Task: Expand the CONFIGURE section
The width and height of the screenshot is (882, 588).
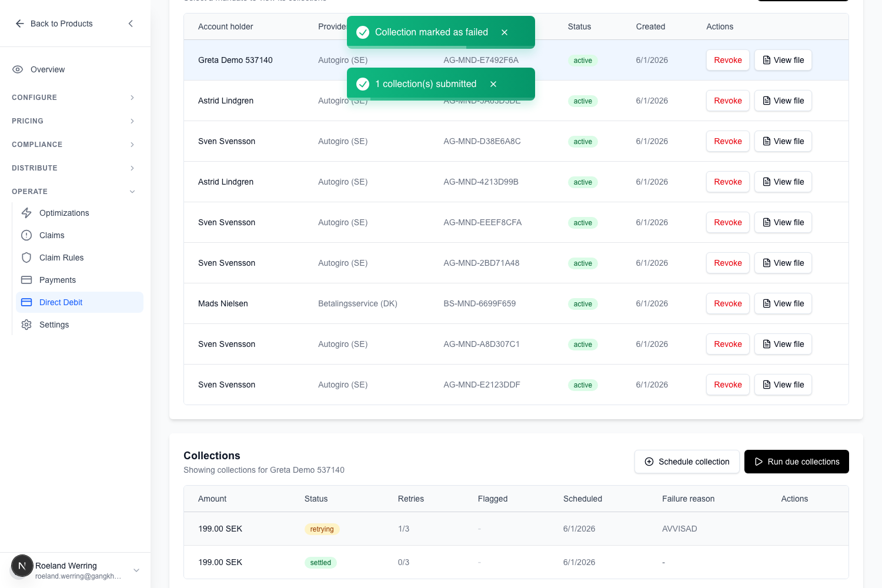Action: 74,98
